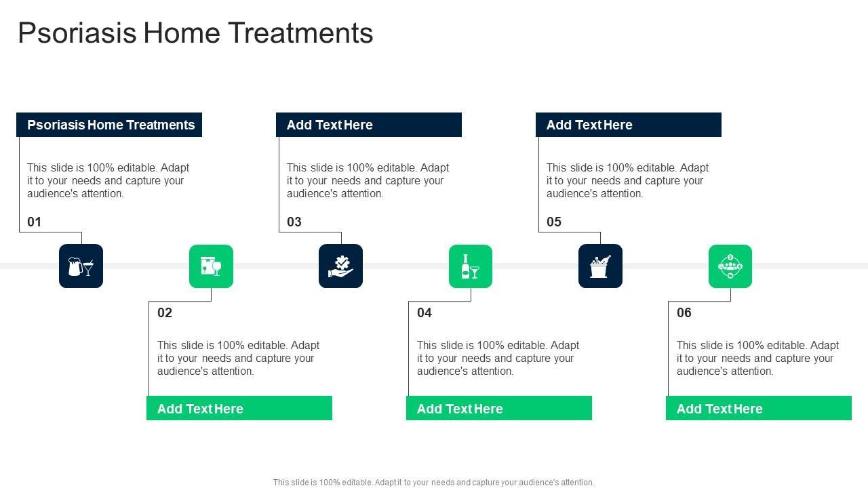
Task: Click the navy 'Psoriasis Home Treatments' label box
Action: pos(109,125)
